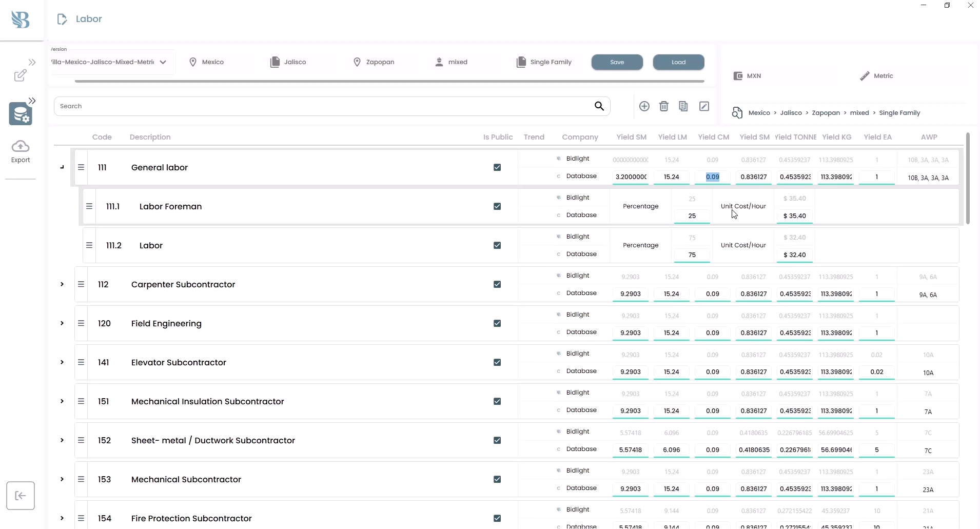
Task: Expand the Mechanical Subcontractor row
Action: [62, 479]
